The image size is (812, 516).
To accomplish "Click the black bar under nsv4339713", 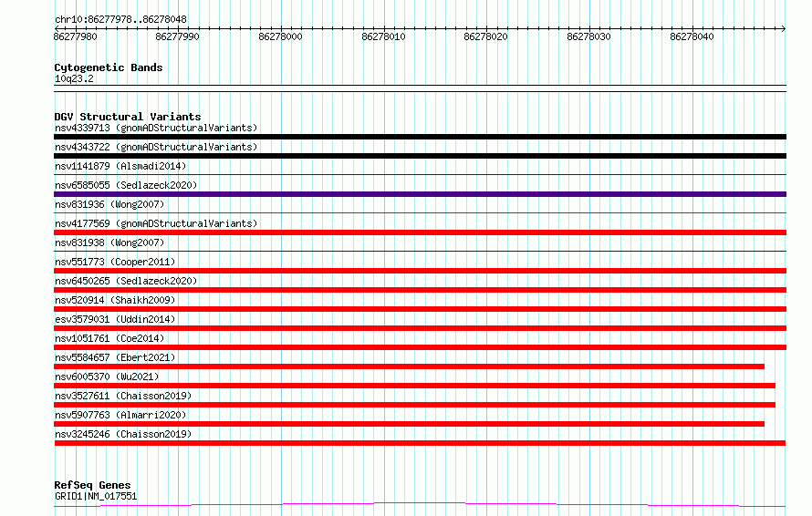I will coord(420,137).
